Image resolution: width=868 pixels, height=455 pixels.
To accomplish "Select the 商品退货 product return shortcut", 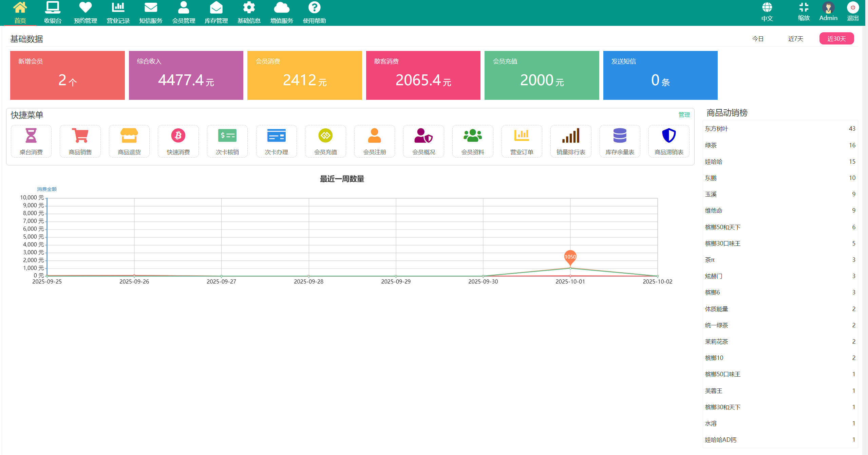I will 129,141.
